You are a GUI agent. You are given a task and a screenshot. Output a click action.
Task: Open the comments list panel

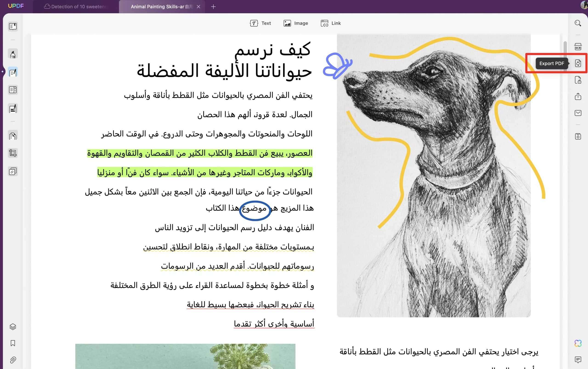point(578,359)
